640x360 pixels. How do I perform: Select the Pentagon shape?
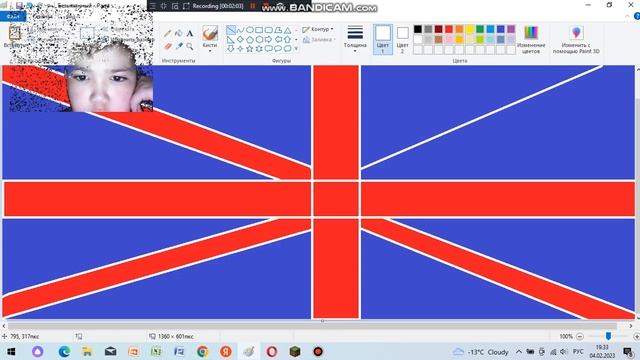coord(250,40)
